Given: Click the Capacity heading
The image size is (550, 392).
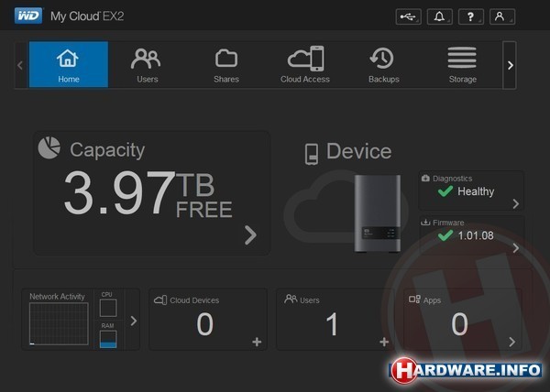Looking at the screenshot, I should pyautogui.click(x=107, y=150).
